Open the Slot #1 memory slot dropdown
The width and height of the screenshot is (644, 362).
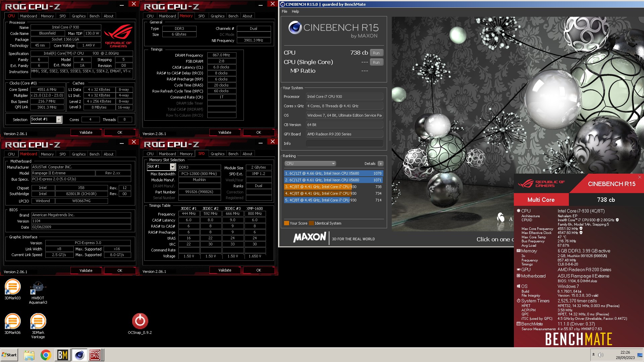coord(172,167)
